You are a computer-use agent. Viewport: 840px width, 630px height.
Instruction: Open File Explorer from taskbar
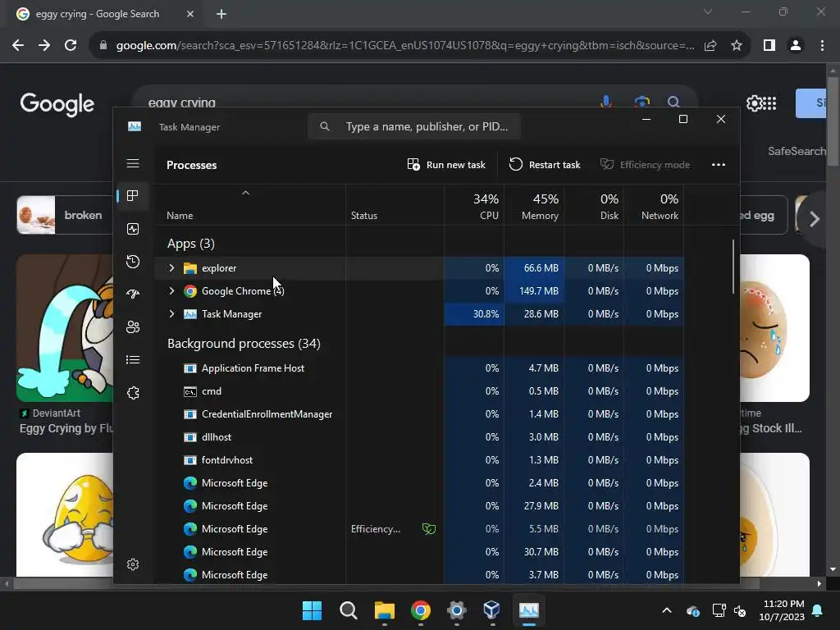click(x=384, y=610)
